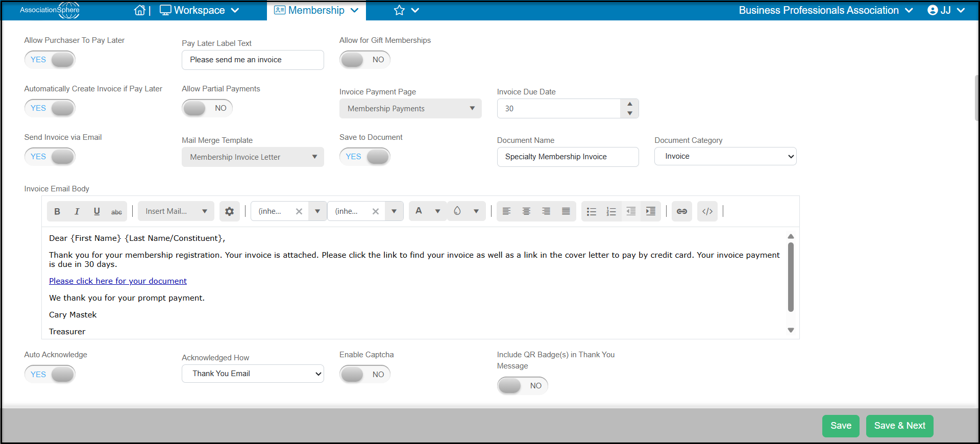Indent the paragraph
Image resolution: width=980 pixels, height=444 pixels.
[x=651, y=211]
